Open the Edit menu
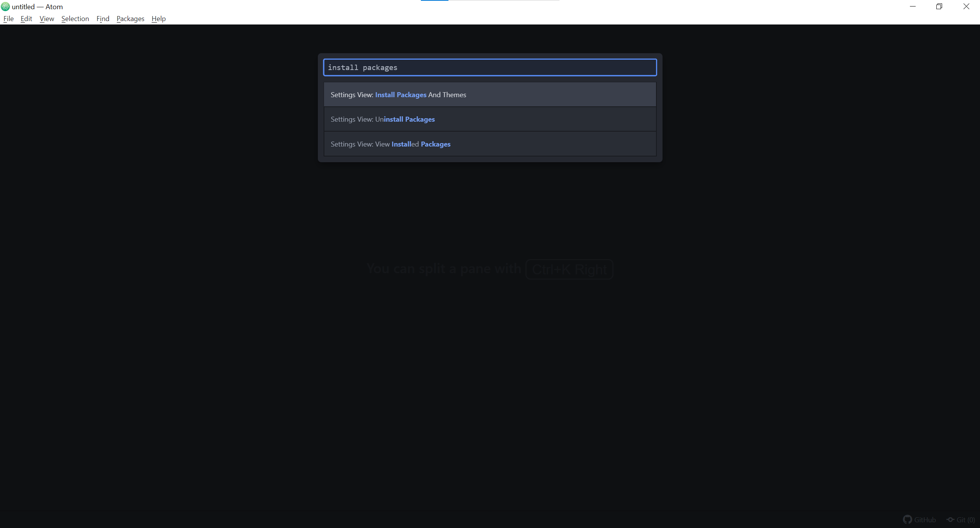The image size is (980, 528). pyautogui.click(x=26, y=18)
